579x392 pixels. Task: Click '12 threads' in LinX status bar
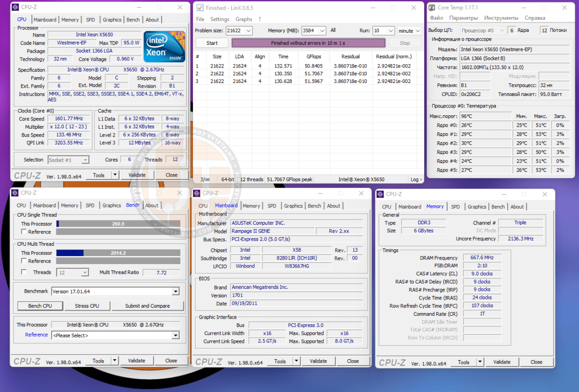pos(252,179)
